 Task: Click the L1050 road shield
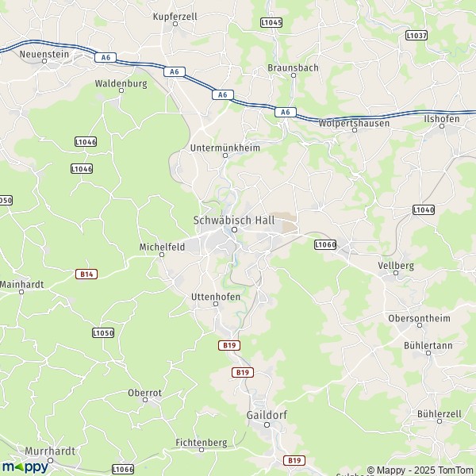pyautogui.click(x=103, y=333)
